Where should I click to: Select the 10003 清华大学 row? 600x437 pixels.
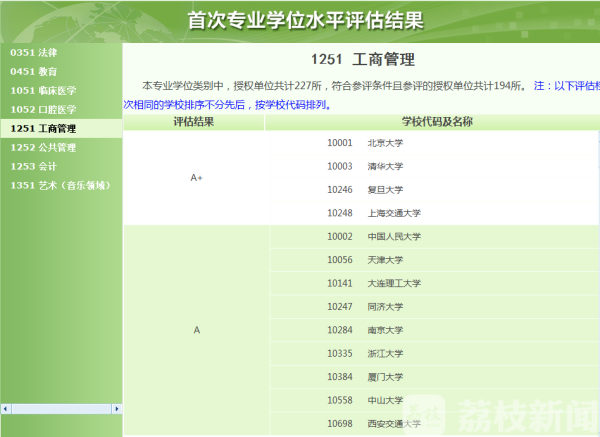click(x=434, y=166)
